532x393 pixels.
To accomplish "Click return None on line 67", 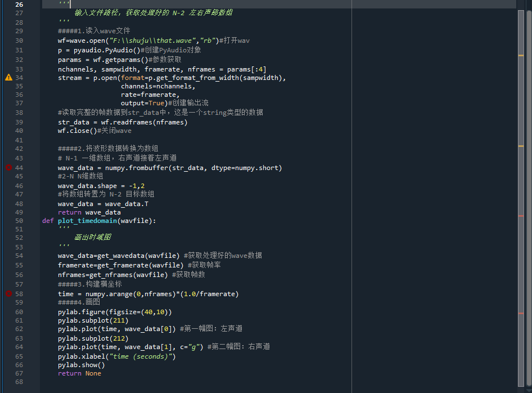I will tap(79, 373).
